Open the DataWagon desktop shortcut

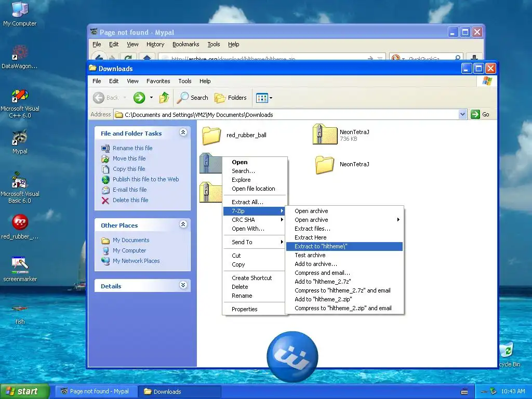20,56
